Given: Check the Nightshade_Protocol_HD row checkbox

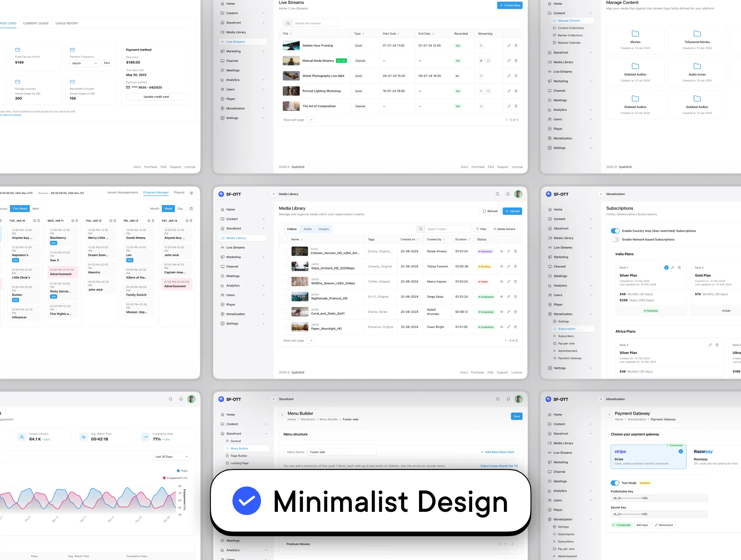Looking at the screenshot, I should [284, 296].
